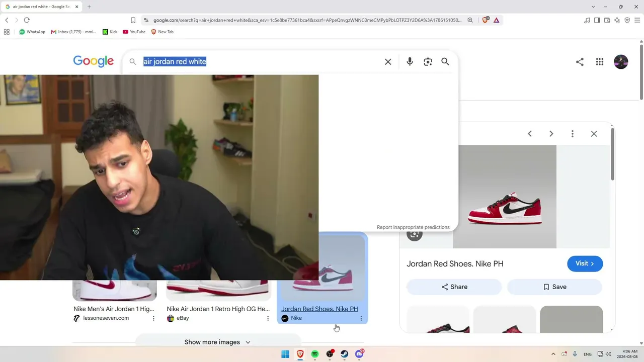
Task: Toggle the browser sidebar panel
Action: pos(597,20)
